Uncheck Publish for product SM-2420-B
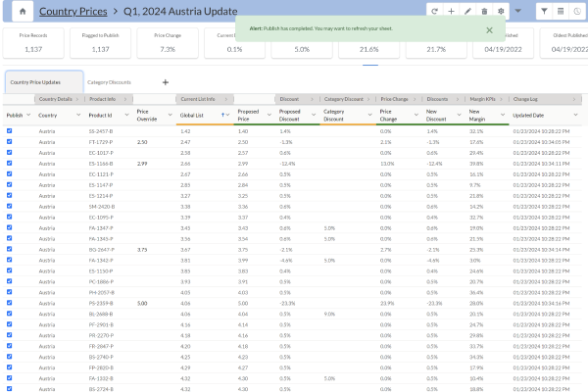 coord(10,207)
